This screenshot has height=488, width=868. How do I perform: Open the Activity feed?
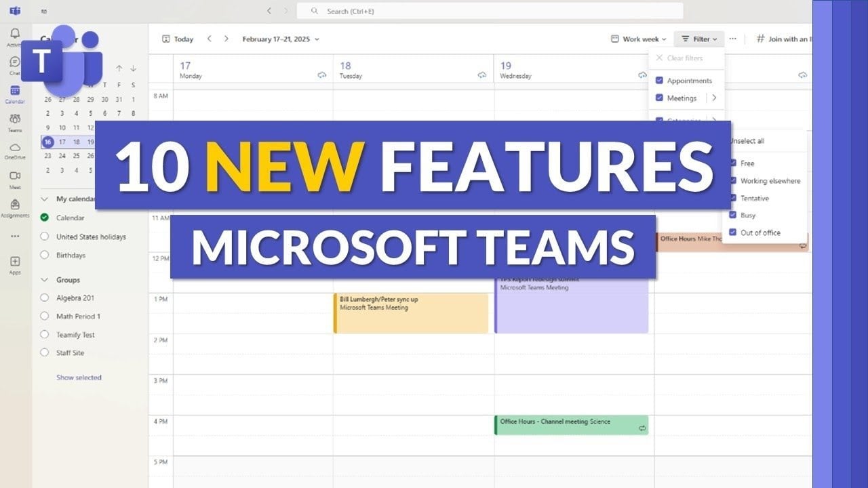15,33
